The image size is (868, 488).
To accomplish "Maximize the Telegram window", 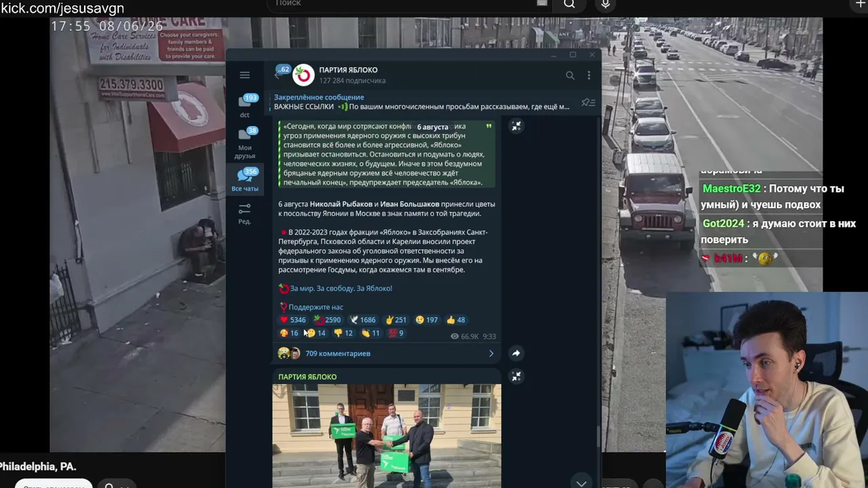I will pyautogui.click(x=573, y=55).
